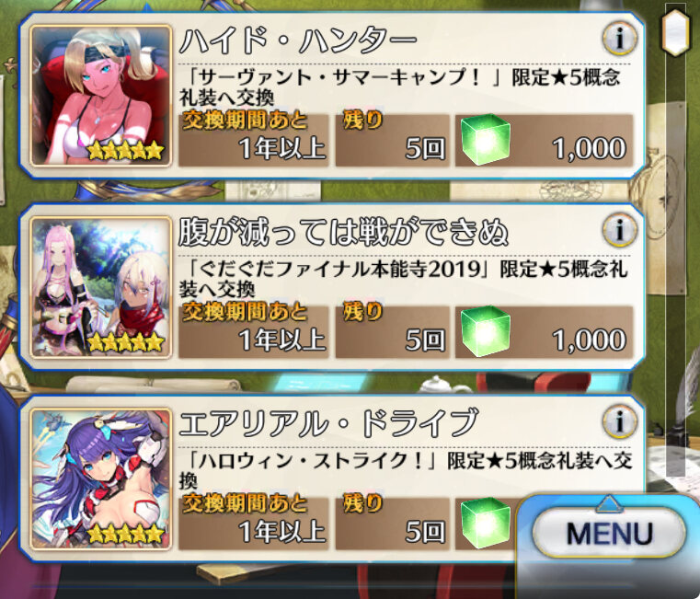Select the ハイド・ハンター card thumbnail
This screenshot has width=700, height=599.
tap(101, 96)
